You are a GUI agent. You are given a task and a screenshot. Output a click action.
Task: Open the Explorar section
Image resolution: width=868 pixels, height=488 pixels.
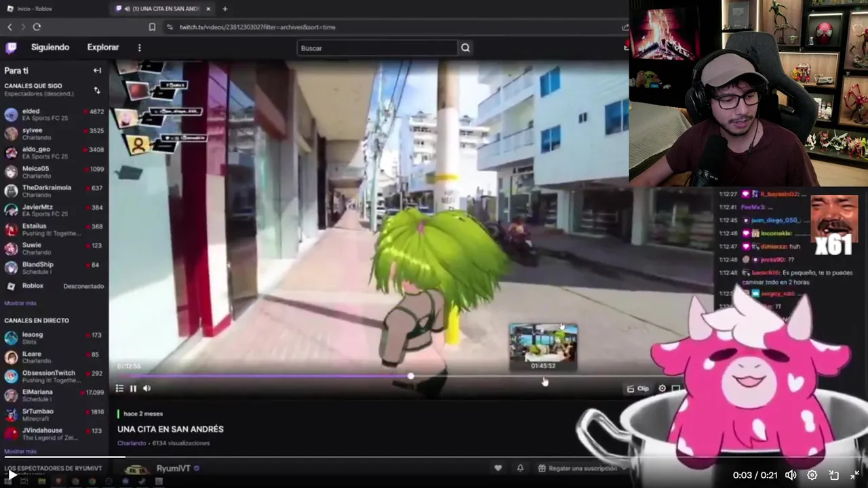[x=103, y=47]
